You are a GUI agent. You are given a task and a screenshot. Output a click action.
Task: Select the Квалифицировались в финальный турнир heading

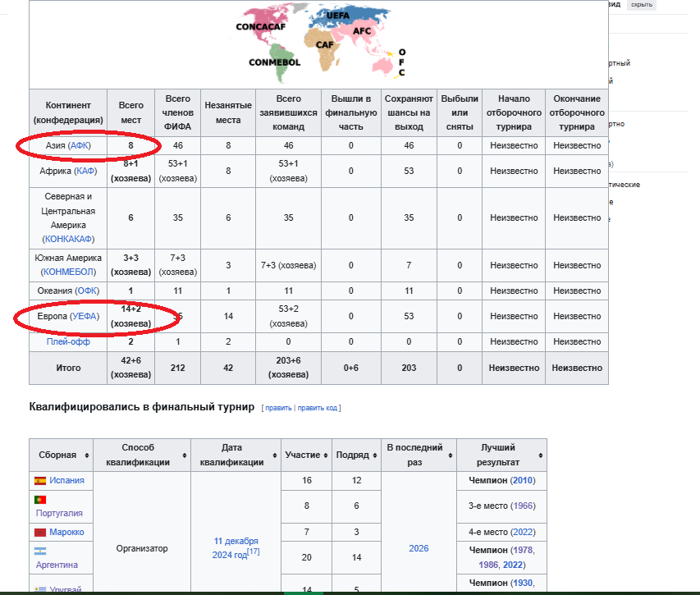141,407
